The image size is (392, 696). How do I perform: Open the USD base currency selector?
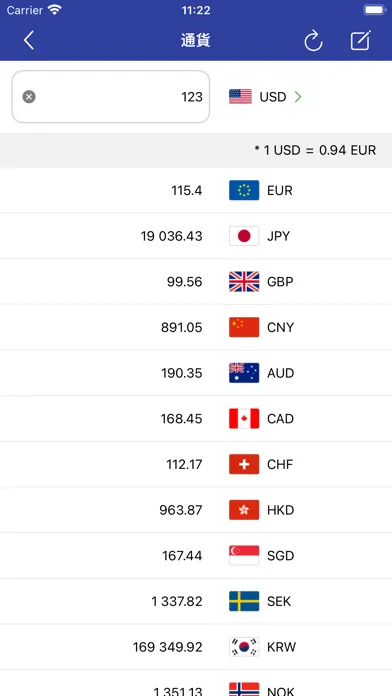coord(265,96)
